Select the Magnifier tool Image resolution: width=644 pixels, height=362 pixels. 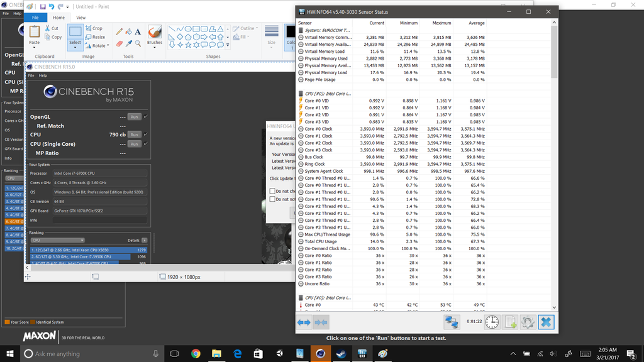[138, 43]
